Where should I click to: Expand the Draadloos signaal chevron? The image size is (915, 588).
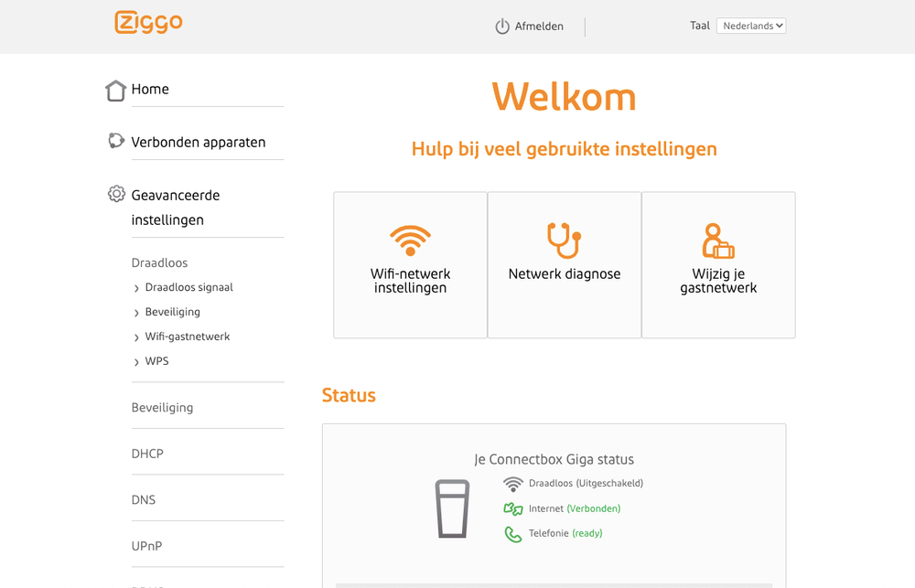click(x=136, y=288)
